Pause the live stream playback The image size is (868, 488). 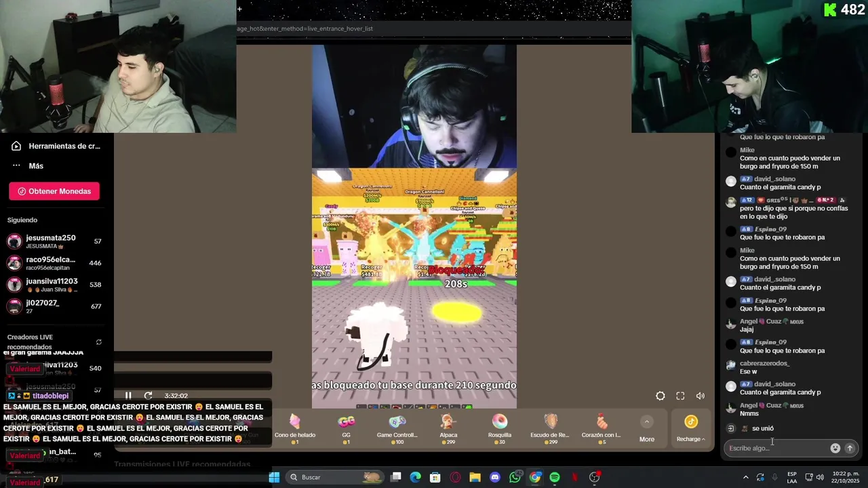[x=128, y=396]
